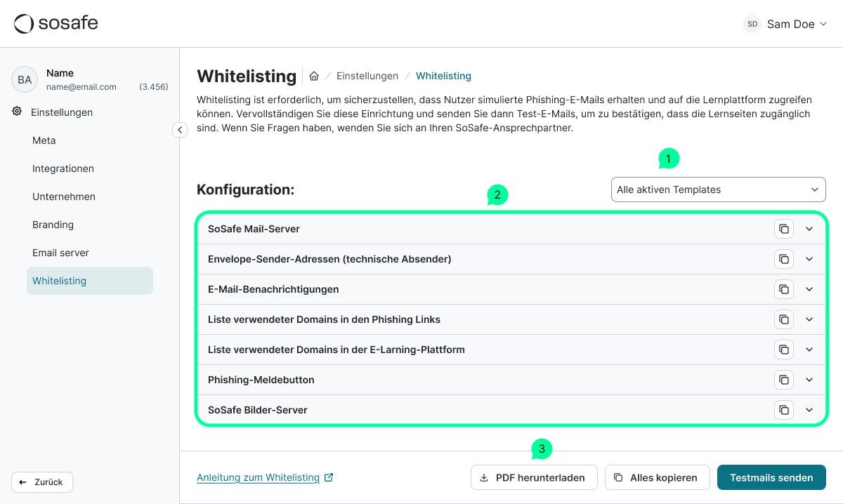Viewport: 843px width, 504px height.
Task: Switch to the Branding settings section
Action: coord(53,225)
